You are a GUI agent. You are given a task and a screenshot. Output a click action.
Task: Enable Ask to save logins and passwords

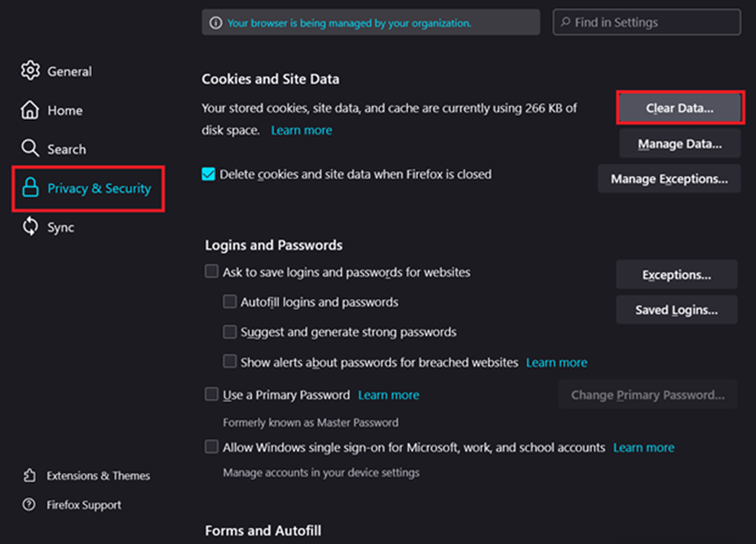coord(212,271)
